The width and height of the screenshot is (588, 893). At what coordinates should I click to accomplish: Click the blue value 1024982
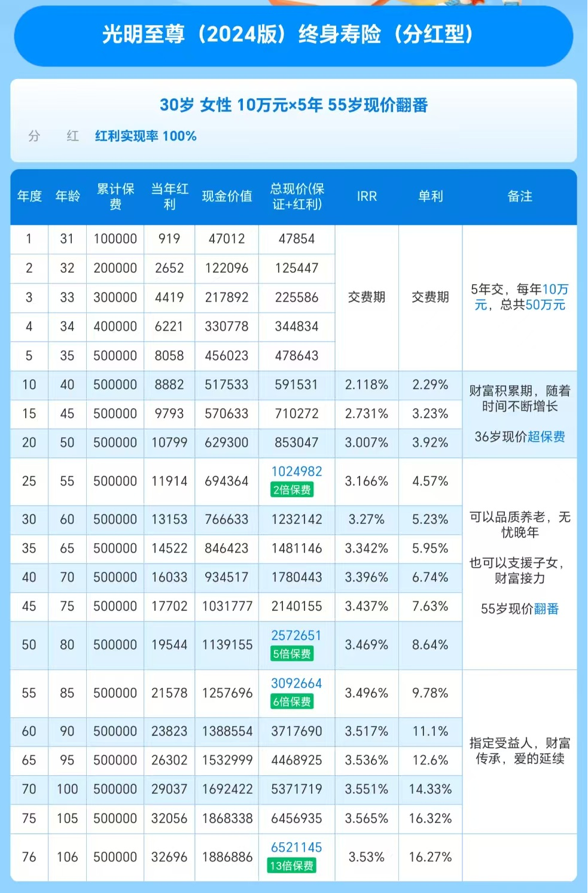point(295,472)
